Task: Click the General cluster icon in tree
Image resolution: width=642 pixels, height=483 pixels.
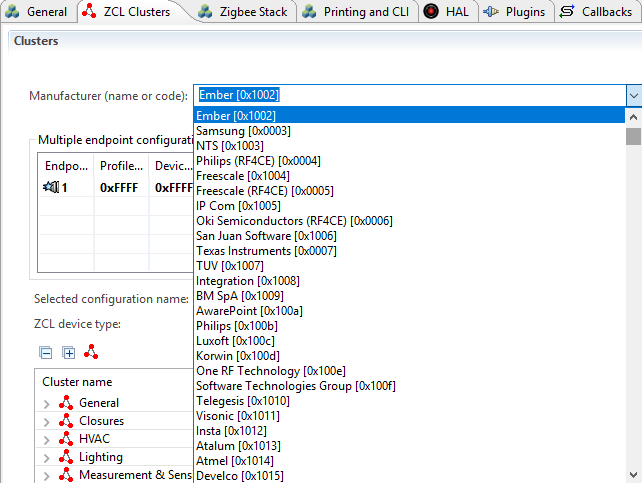Action: click(66, 402)
